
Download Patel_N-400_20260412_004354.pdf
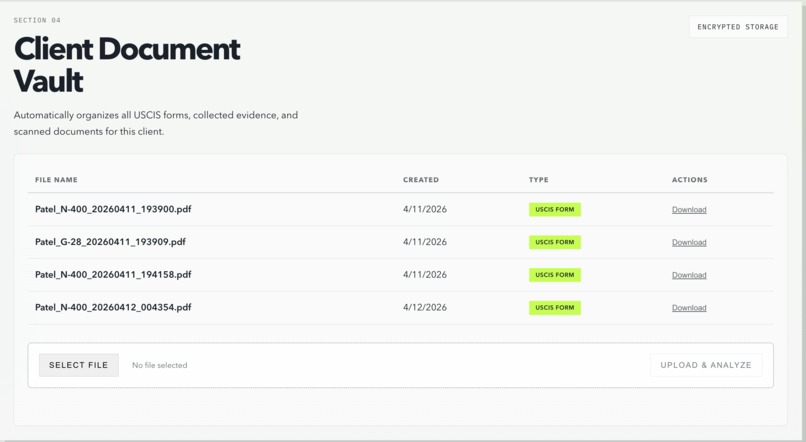click(x=689, y=308)
